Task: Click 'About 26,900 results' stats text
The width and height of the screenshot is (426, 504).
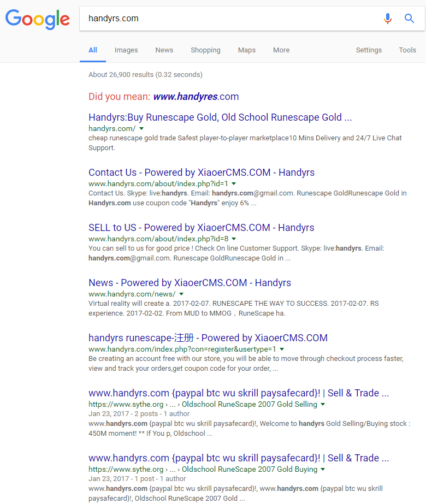Action: point(145,75)
